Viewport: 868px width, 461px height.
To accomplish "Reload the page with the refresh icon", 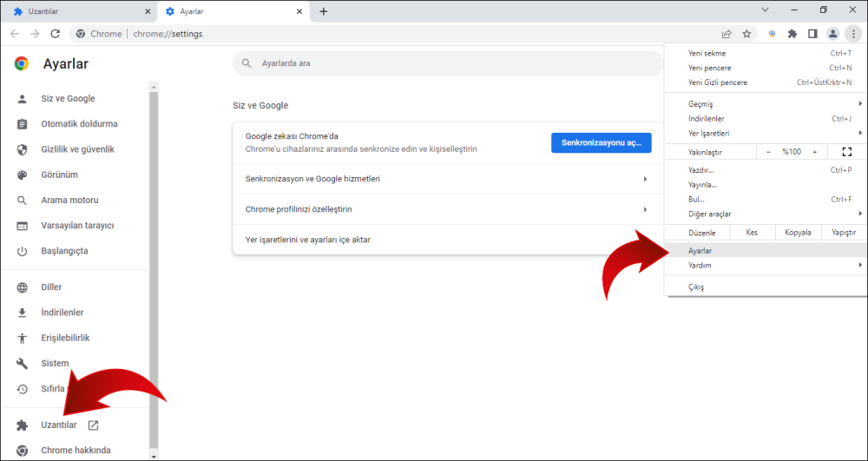I will click(x=55, y=34).
